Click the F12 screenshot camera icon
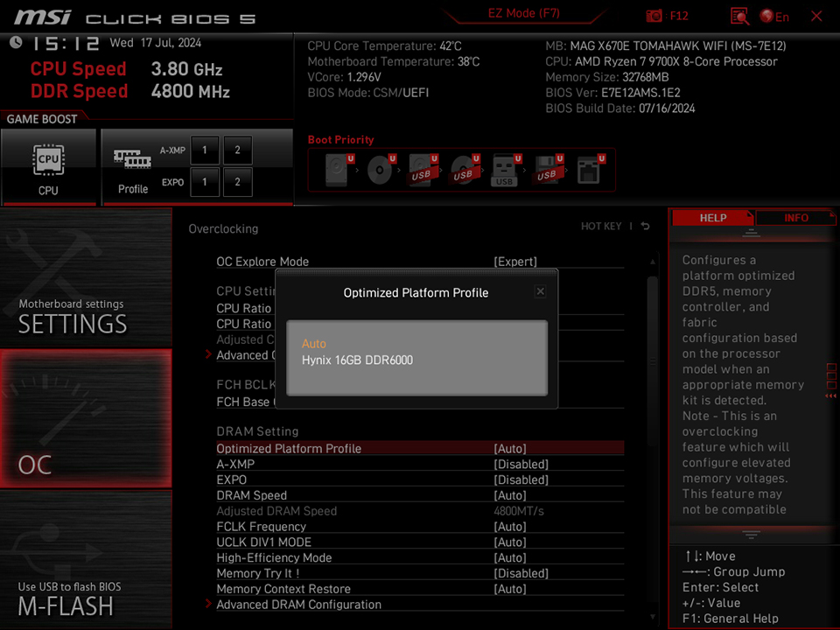 [653, 16]
